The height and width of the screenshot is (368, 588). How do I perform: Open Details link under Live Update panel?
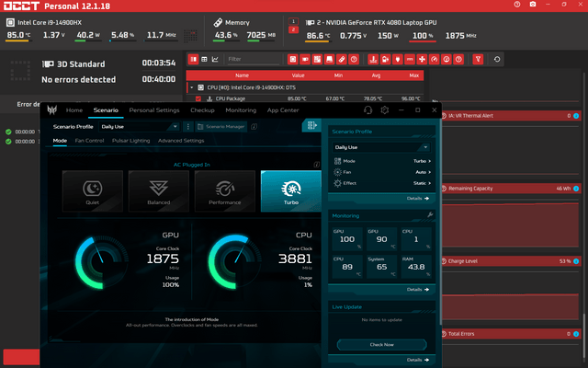pos(418,360)
